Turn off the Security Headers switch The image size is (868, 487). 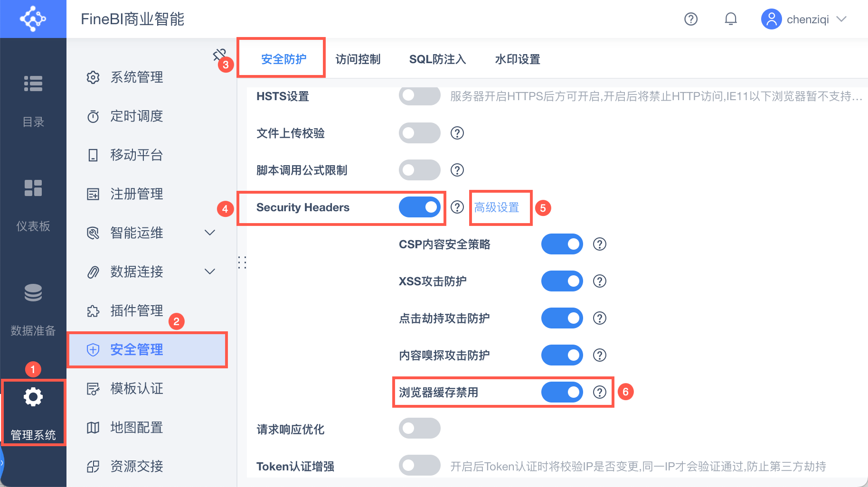419,207
